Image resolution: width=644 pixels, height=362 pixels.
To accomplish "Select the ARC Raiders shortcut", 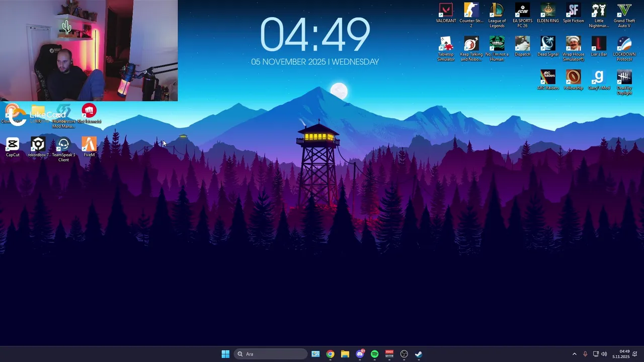I will point(548,80).
